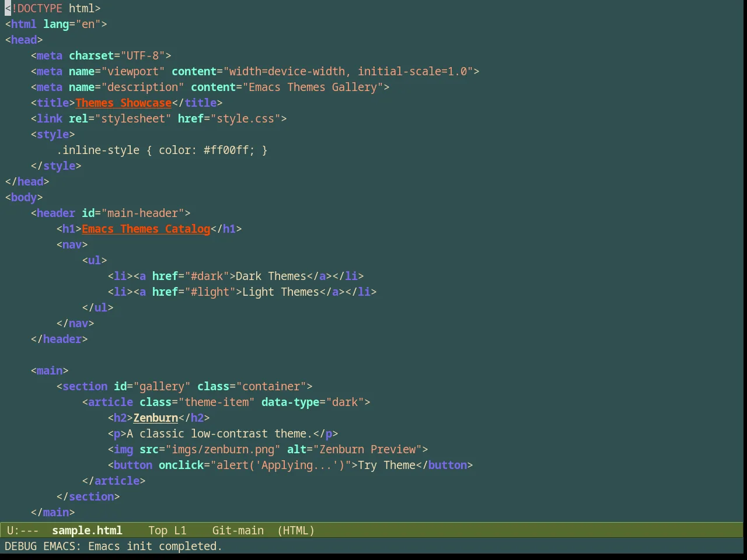This screenshot has height=560, width=747.
Task: Click the "Emacs Themes Gallery" description string
Action: pyautogui.click(x=313, y=87)
